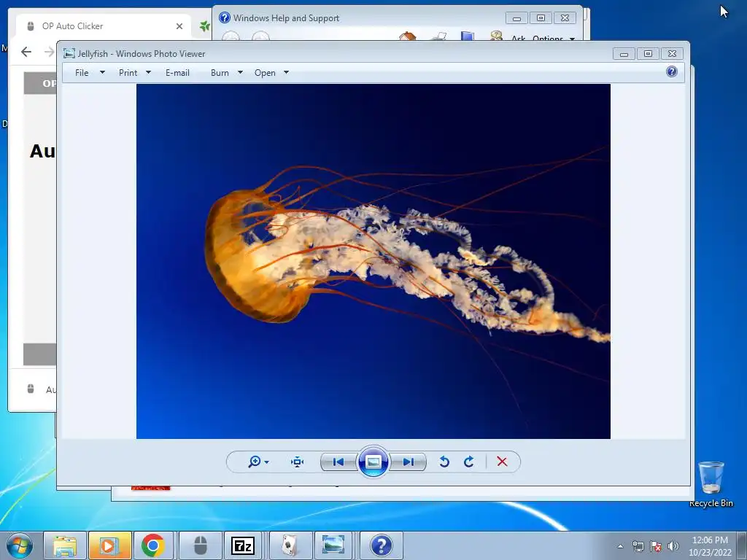
Task: Rotate the image clockwise
Action: click(x=469, y=462)
